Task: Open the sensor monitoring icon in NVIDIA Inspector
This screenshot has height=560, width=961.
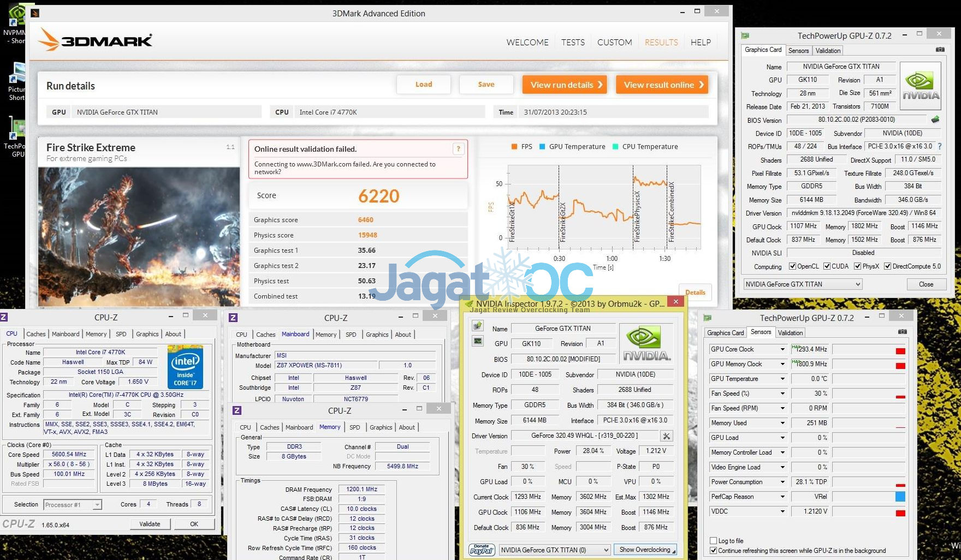Action: pyautogui.click(x=478, y=341)
